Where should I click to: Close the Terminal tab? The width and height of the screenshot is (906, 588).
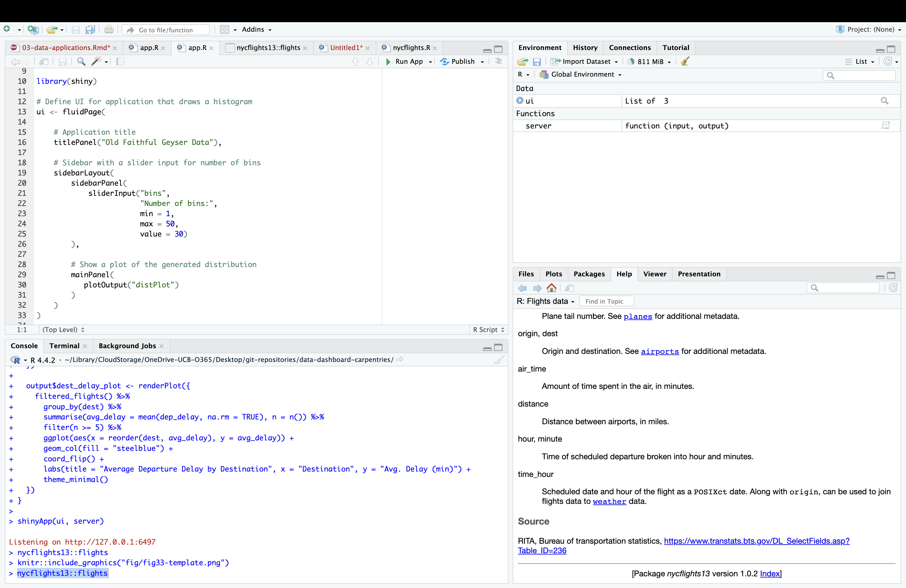pos(85,346)
